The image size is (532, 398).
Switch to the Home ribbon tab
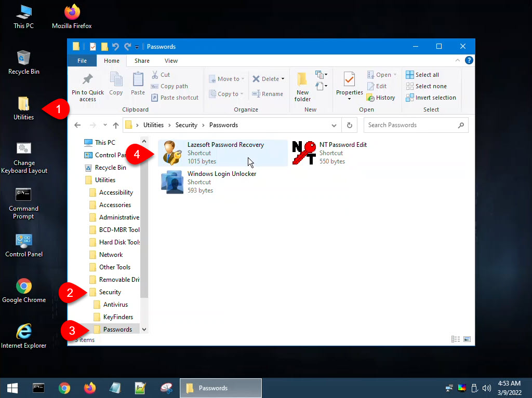pyautogui.click(x=112, y=61)
